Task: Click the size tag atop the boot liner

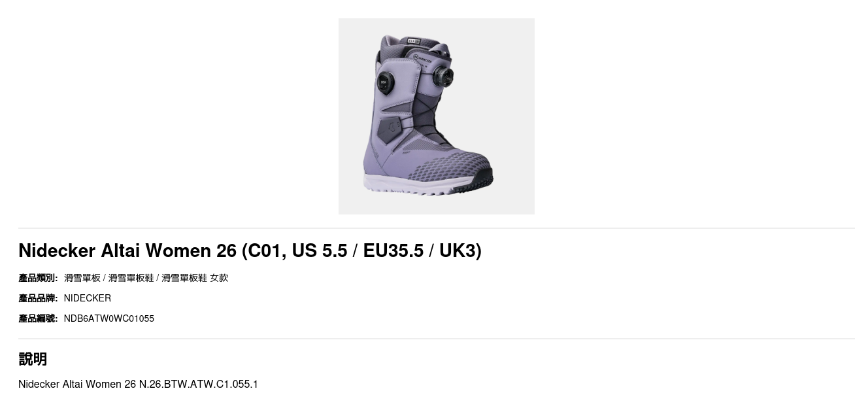Action: pyautogui.click(x=415, y=40)
